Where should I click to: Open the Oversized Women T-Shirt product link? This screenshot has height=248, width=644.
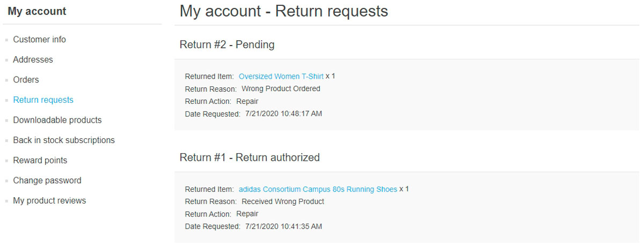(x=281, y=77)
